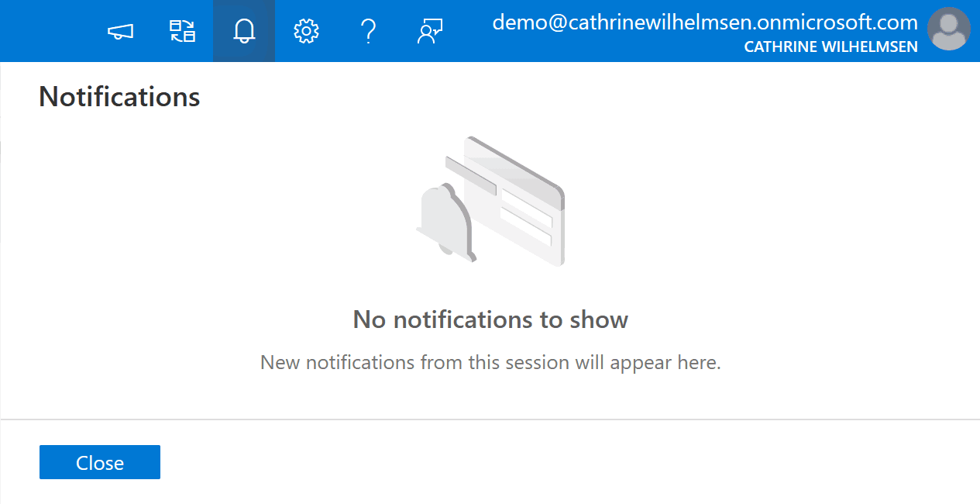Open the Help question mark icon
Image resolution: width=980 pixels, height=504 pixels.
[369, 31]
